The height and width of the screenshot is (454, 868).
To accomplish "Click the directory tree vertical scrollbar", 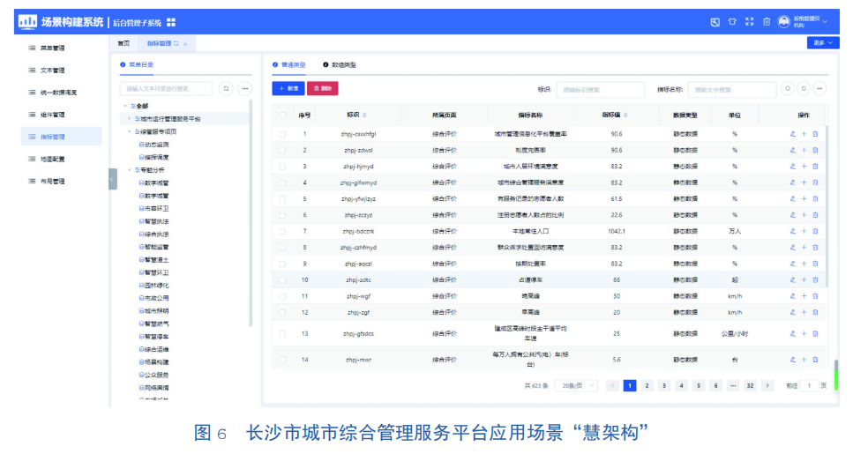I will (x=251, y=213).
